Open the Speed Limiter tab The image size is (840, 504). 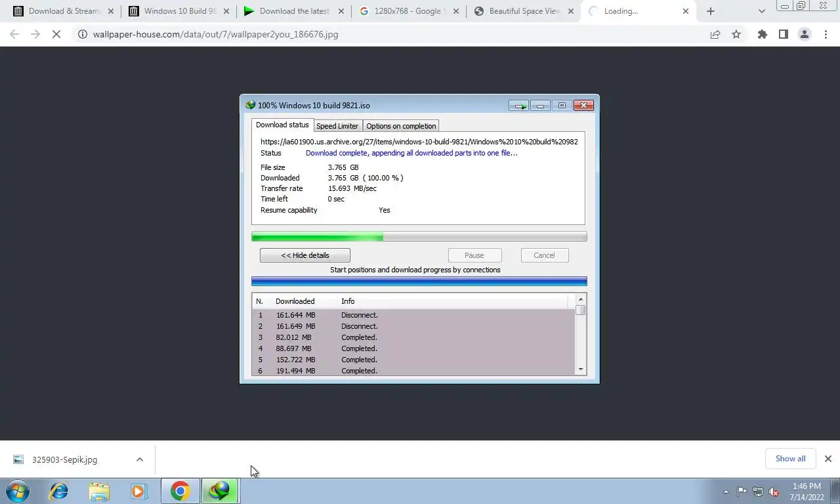coord(337,126)
